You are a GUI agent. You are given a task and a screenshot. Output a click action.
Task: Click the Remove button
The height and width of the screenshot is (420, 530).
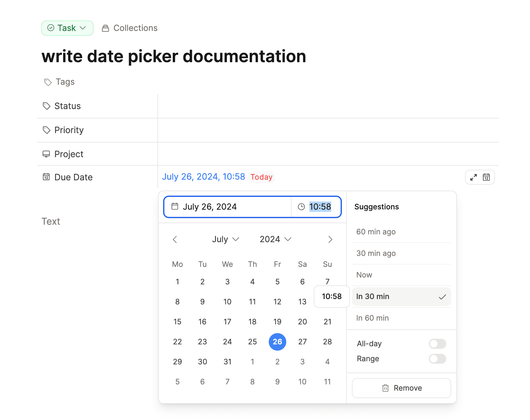[x=401, y=388]
